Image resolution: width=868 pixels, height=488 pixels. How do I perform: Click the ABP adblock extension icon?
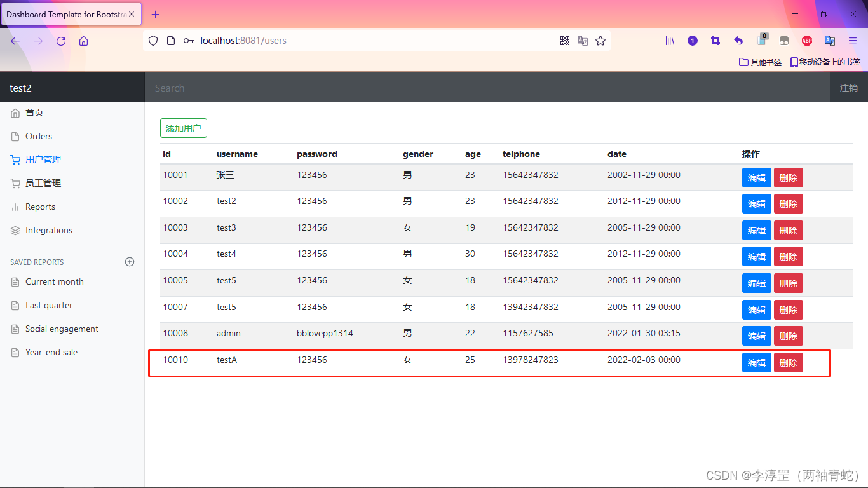tap(807, 41)
